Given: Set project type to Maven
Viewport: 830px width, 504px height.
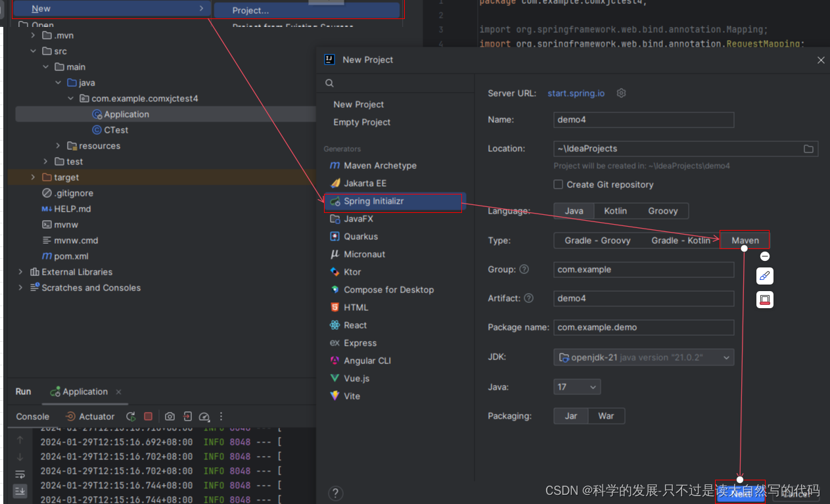Looking at the screenshot, I should [x=745, y=241].
